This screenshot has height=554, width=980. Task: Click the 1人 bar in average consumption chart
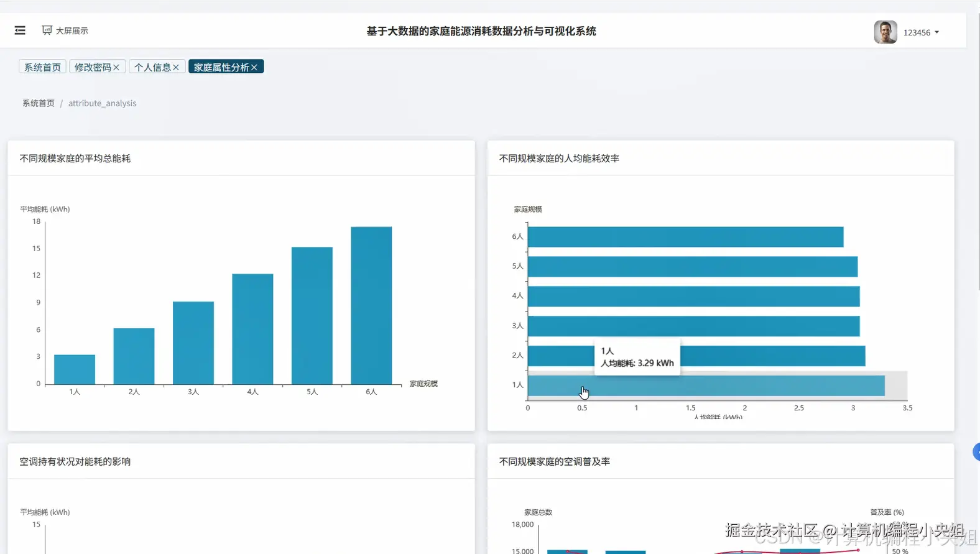coord(75,369)
